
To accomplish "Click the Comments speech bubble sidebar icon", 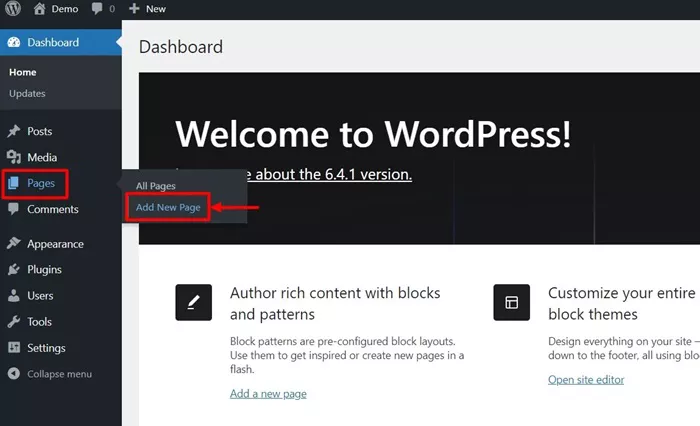I will [x=14, y=209].
